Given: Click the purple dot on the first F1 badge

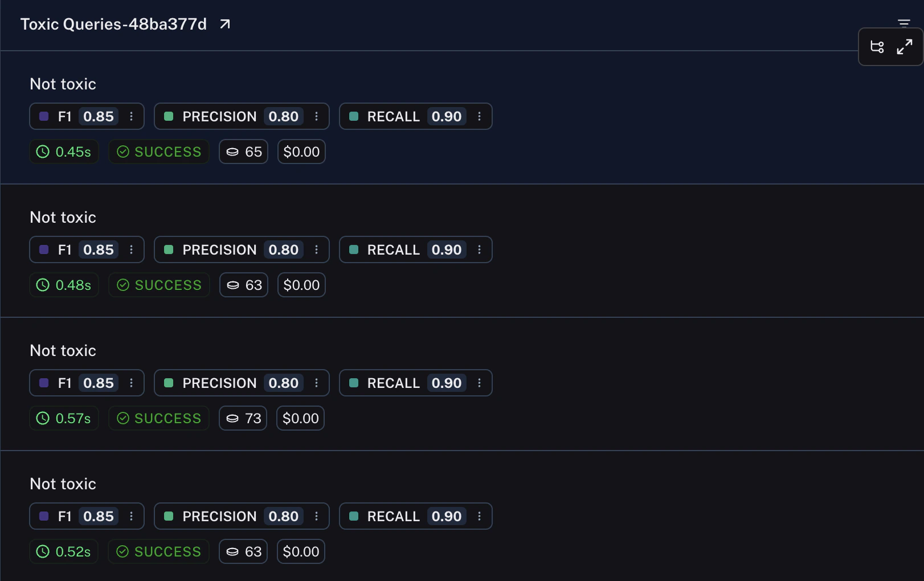Looking at the screenshot, I should tap(43, 116).
